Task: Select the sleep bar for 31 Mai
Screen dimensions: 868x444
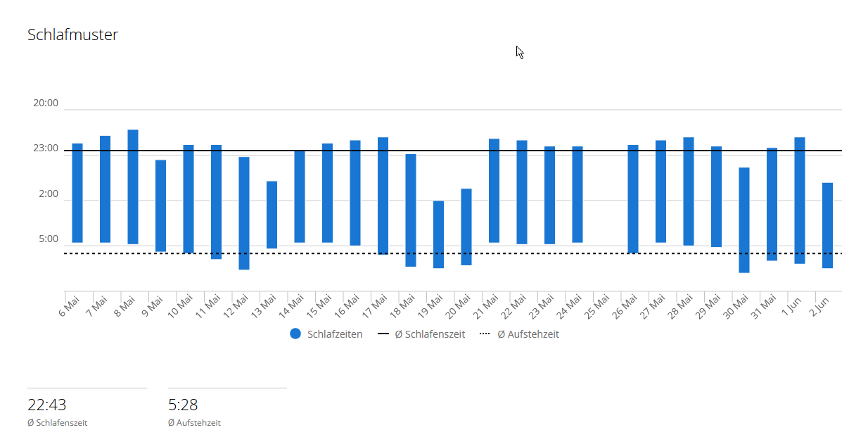Action: 772,204
